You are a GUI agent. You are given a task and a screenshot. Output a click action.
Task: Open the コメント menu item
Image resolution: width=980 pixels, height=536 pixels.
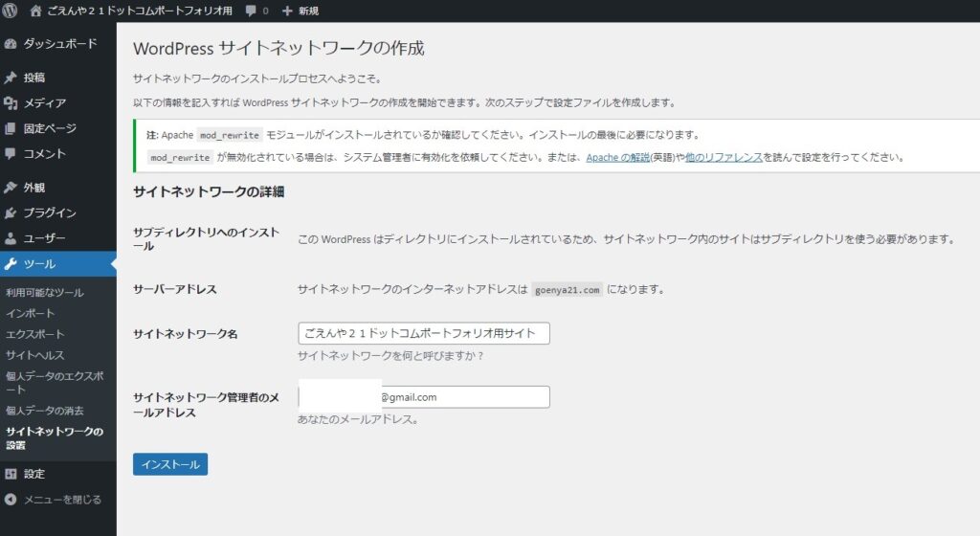click(58, 154)
